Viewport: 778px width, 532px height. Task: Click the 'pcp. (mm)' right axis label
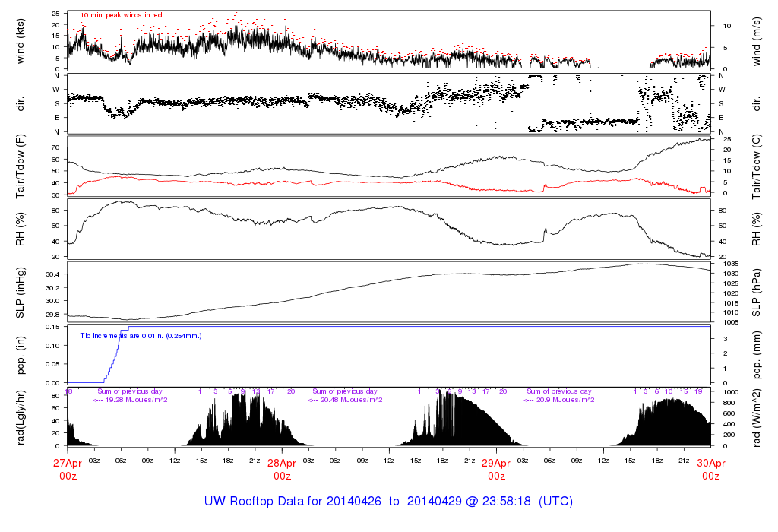pyautogui.click(x=757, y=354)
